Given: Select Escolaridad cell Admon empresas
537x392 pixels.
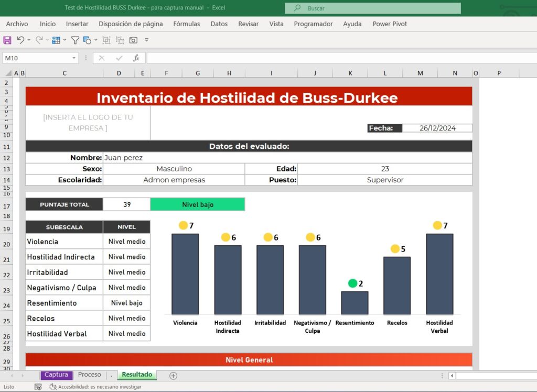Looking at the screenshot, I should [x=174, y=180].
